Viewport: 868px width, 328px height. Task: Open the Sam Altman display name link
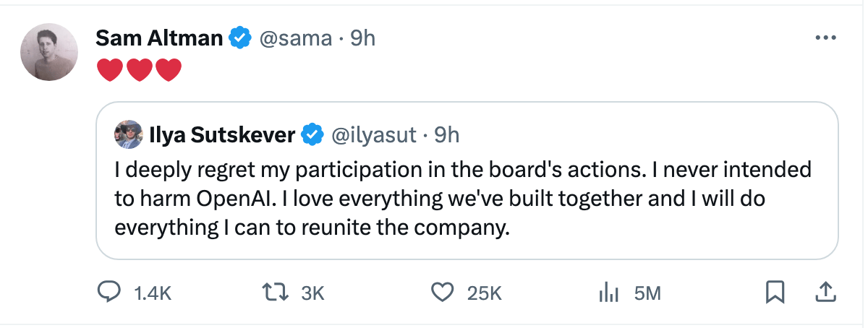pos(159,38)
